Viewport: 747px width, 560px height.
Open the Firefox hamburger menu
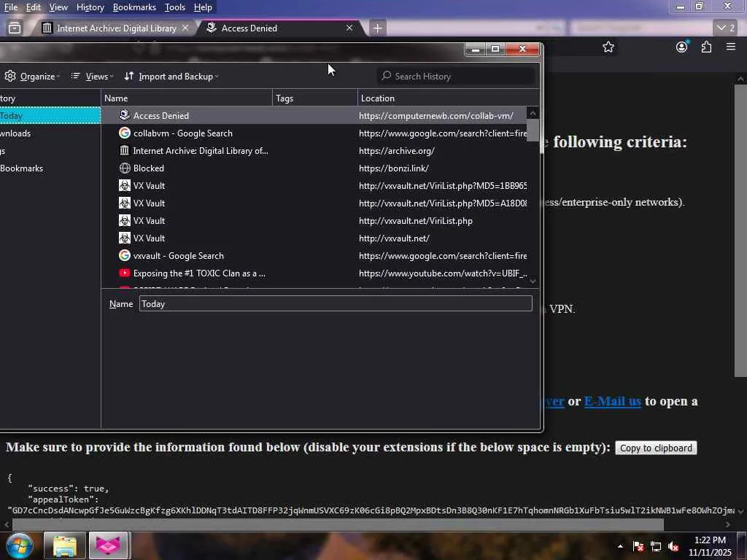coord(731,47)
